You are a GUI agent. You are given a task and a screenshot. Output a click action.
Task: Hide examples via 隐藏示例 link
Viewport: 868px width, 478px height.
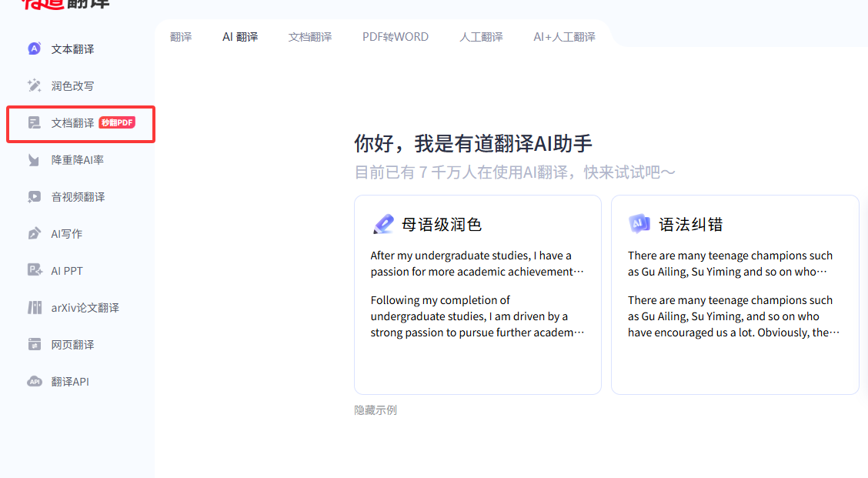click(376, 410)
